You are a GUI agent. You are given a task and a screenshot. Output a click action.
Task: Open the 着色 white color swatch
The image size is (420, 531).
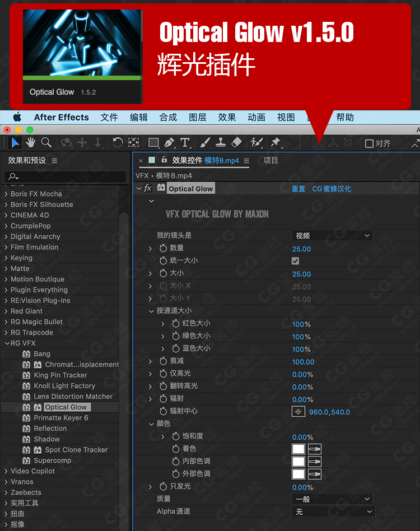pyautogui.click(x=298, y=449)
